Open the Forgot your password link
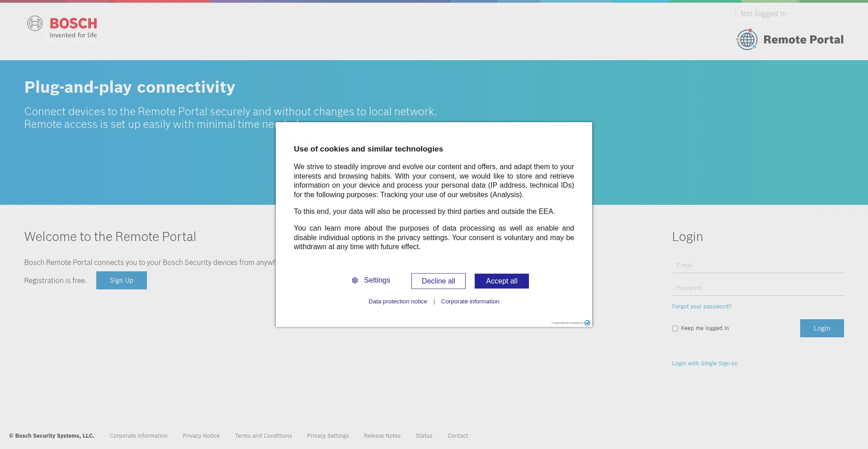The image size is (868, 449). tap(702, 307)
